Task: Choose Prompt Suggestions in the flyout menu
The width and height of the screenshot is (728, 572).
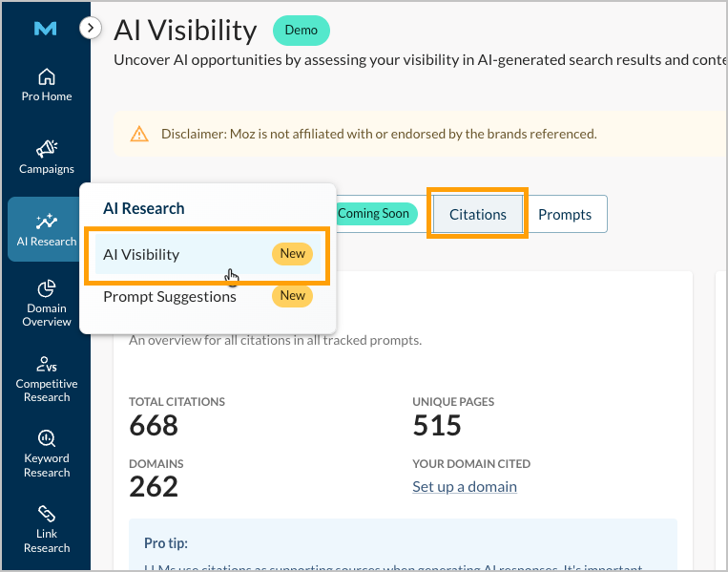Action: tap(208, 296)
